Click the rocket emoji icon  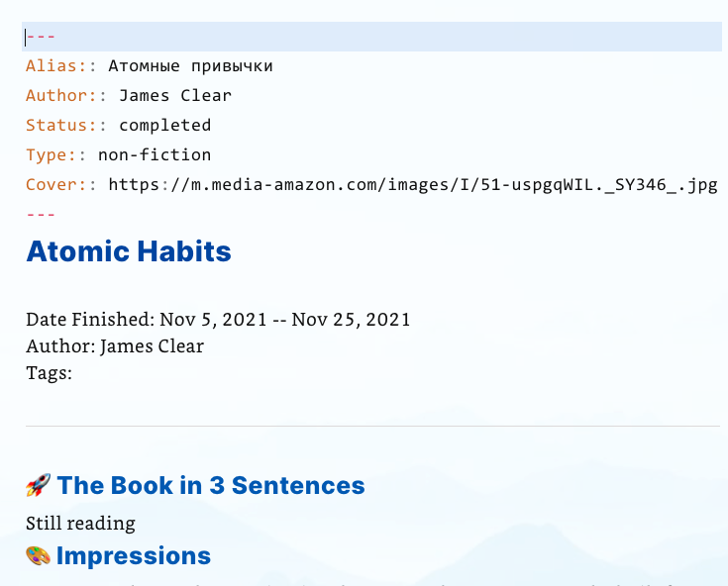pos(38,485)
